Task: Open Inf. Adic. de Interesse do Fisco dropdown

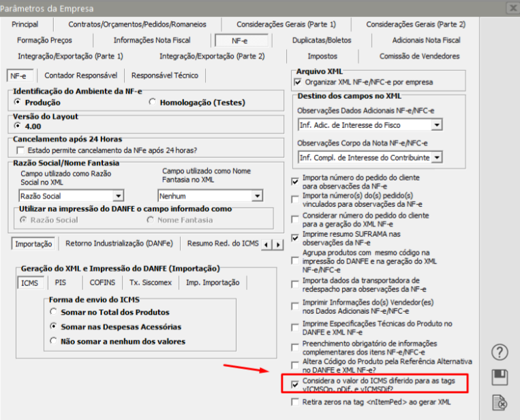Action: coord(437,125)
